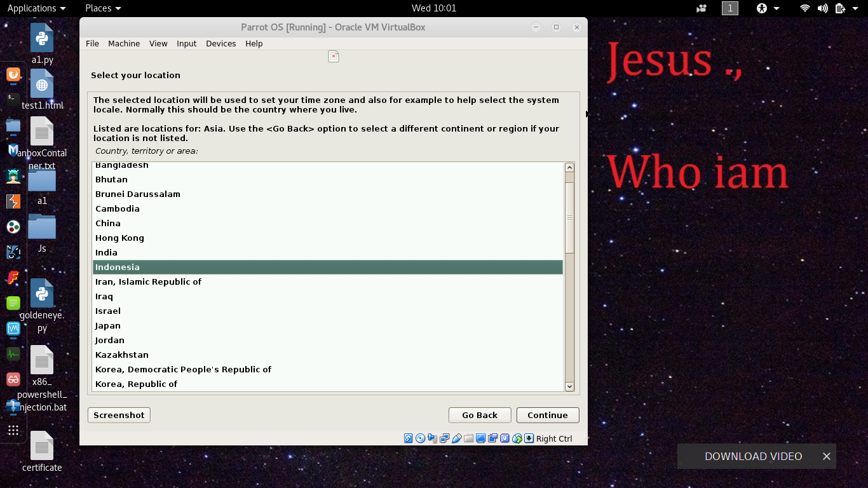Viewport: 868px width, 488px height.
Task: Click the keyboard capture arrow icon
Action: coord(529,438)
